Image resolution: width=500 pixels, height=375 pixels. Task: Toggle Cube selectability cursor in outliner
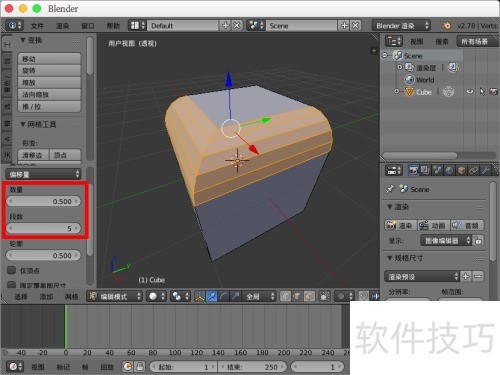pyautogui.click(x=482, y=91)
